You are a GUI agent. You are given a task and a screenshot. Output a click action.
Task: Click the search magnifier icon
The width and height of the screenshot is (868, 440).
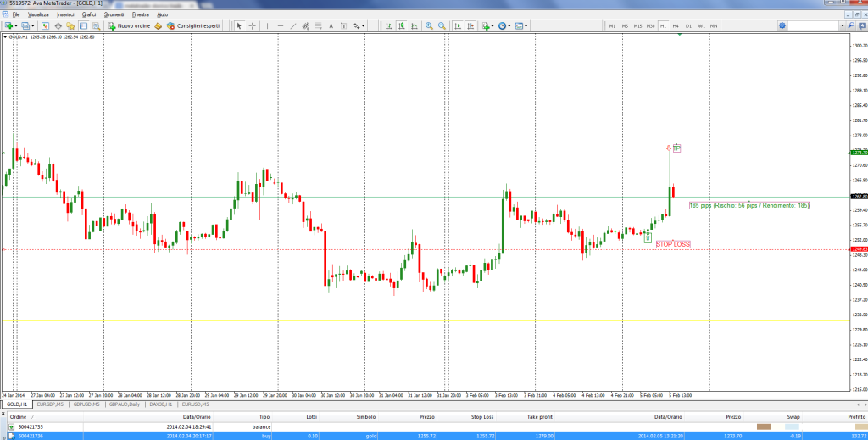[x=850, y=25]
